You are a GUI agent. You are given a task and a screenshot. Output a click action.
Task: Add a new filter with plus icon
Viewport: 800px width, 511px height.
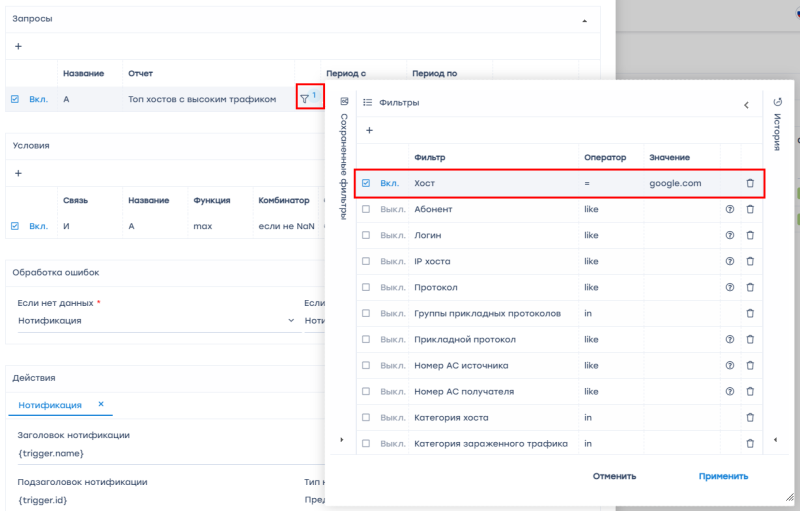click(x=369, y=130)
